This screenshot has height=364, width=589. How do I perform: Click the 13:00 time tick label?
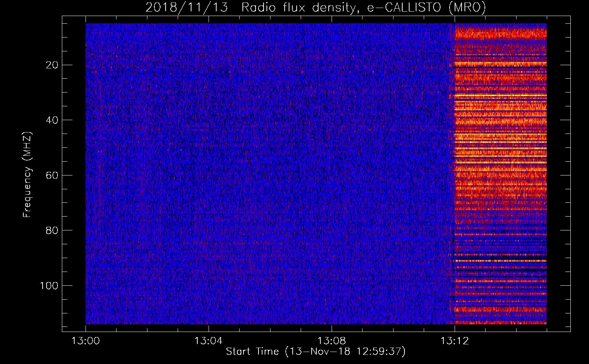pyautogui.click(x=86, y=341)
